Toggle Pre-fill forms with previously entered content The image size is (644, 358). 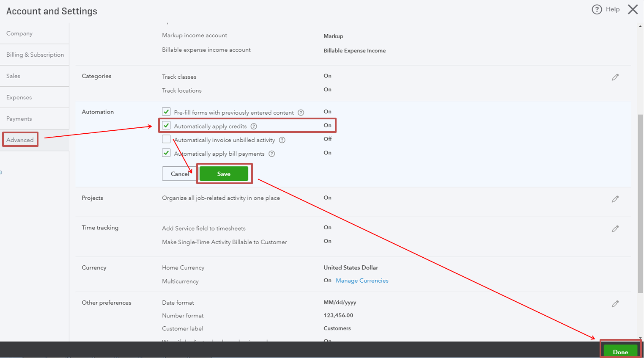166,112
